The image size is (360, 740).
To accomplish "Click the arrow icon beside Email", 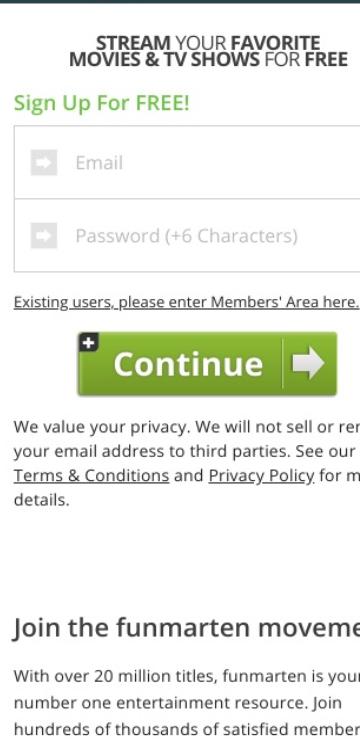I will 44,162.
